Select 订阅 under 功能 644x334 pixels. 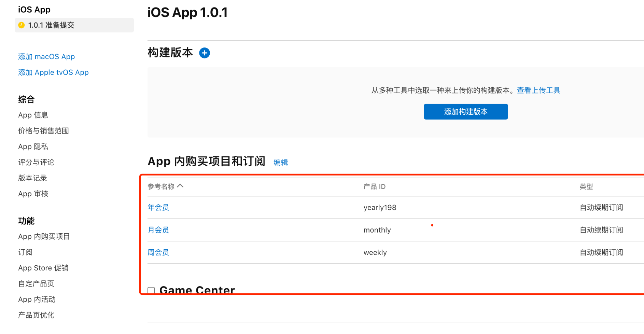pos(26,252)
